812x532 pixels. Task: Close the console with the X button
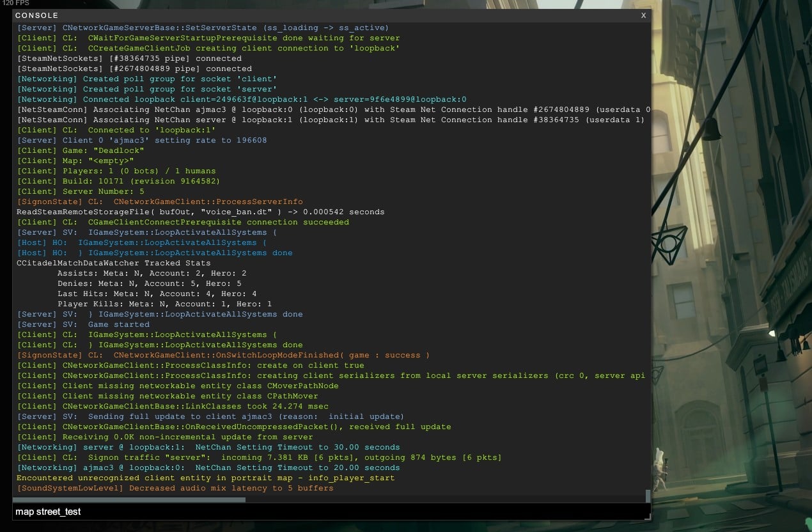click(643, 15)
